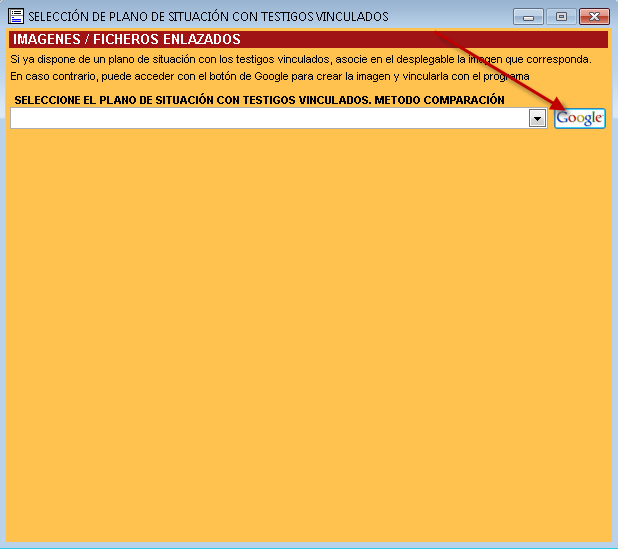
Task: Click the window form icon in the title bar
Action: (16, 17)
